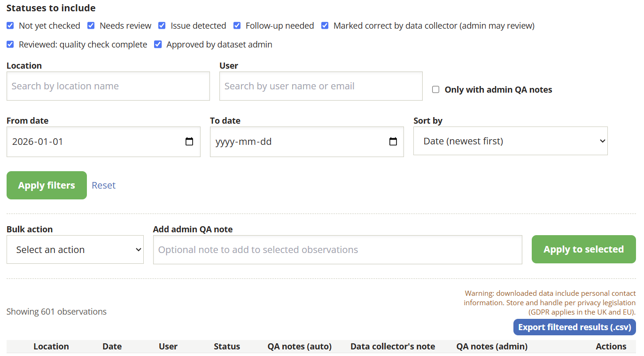Open the Sort by dropdown
The height and width of the screenshot is (356, 644).
(x=511, y=141)
